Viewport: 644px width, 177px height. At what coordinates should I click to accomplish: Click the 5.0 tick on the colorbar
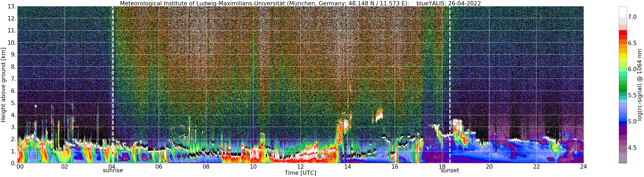632,121
